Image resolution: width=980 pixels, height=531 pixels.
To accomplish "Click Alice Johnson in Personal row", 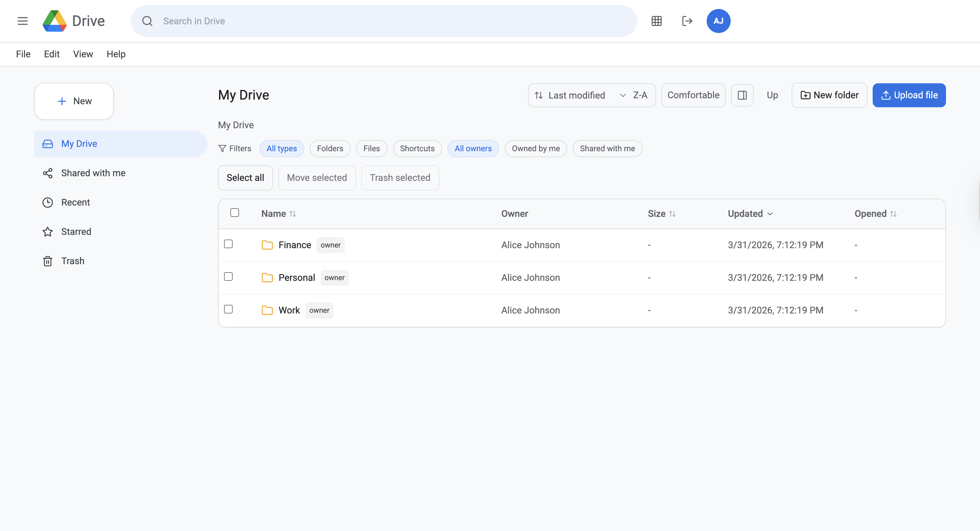I will pyautogui.click(x=530, y=278).
